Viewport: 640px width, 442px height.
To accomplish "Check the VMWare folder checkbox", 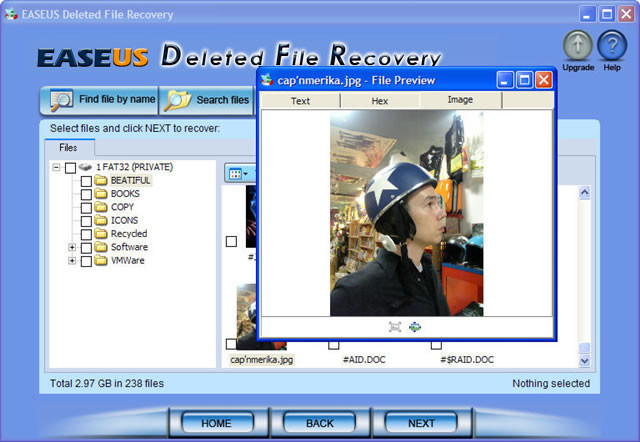I will (x=86, y=261).
